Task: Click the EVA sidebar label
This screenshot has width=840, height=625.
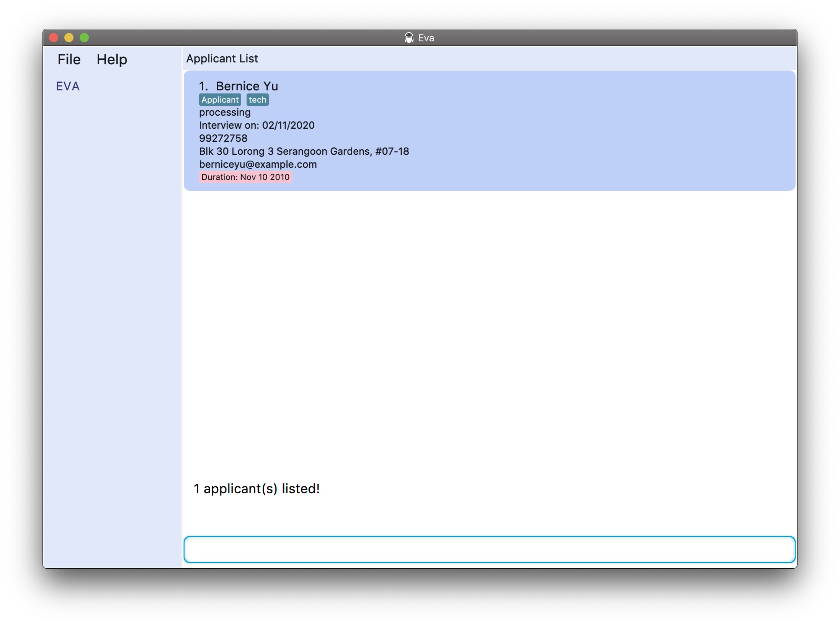Action: click(x=68, y=86)
